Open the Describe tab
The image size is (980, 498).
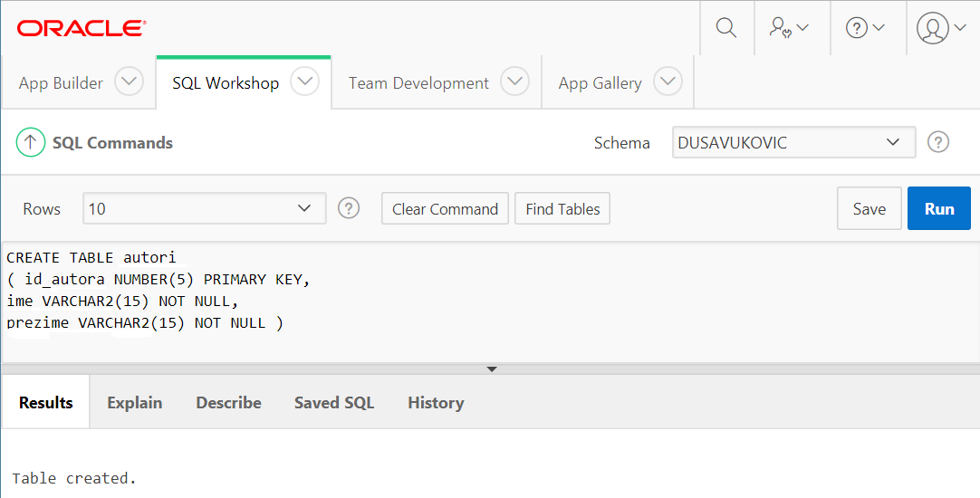click(x=229, y=402)
